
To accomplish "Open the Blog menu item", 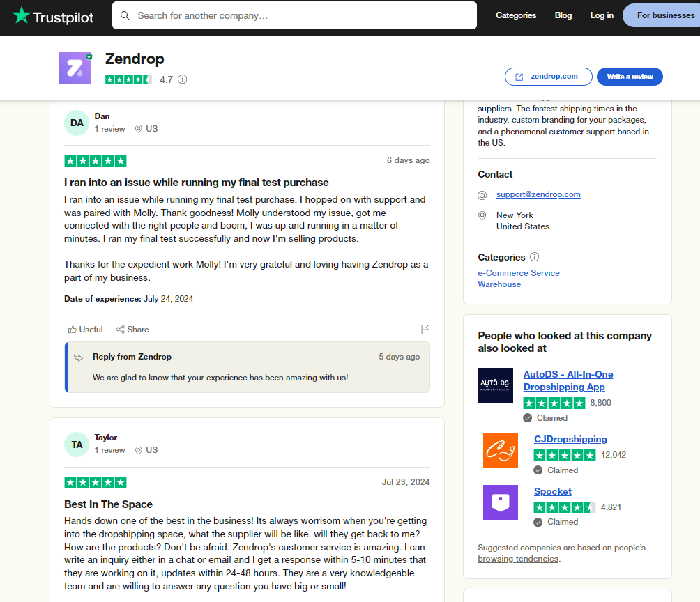I will 563,15.
